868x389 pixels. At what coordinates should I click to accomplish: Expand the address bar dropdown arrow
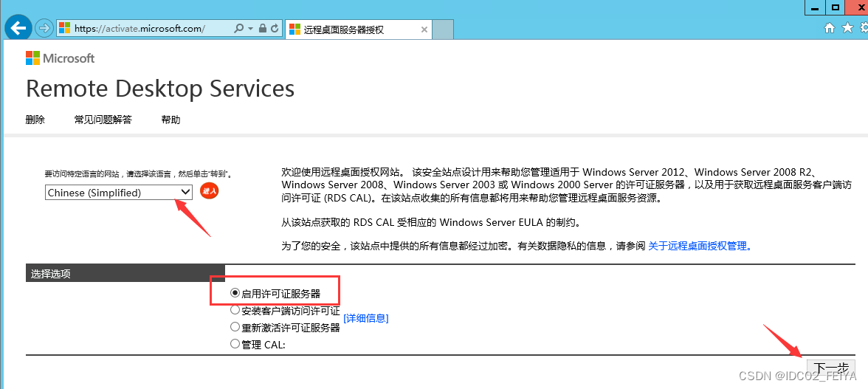pos(250,28)
